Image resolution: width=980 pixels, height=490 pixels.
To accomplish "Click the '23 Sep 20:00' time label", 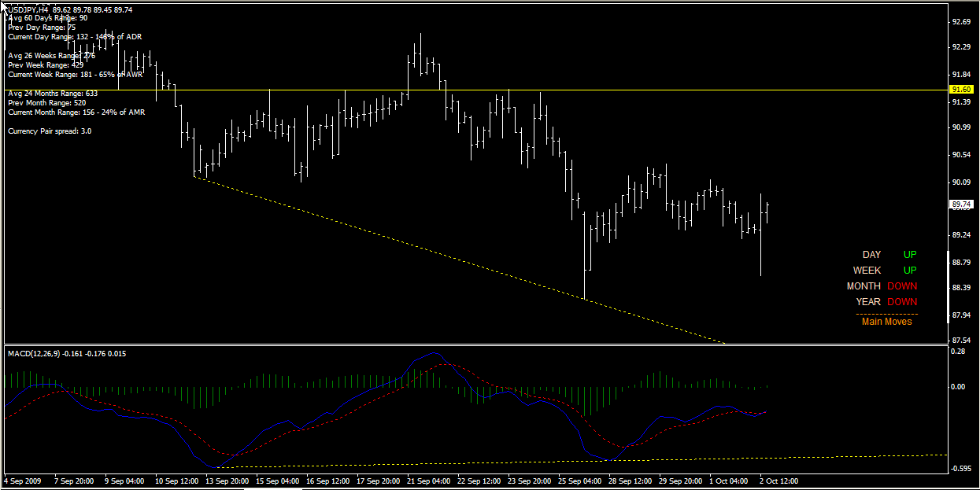I will 530,480.
